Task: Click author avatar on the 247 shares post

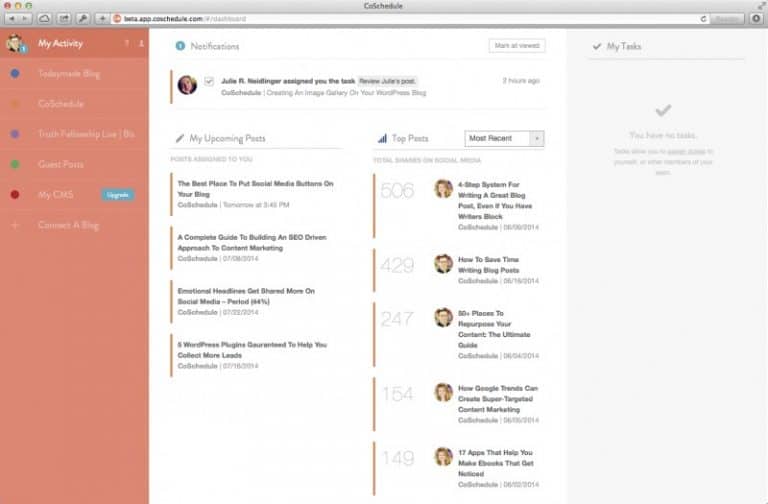Action: point(443,317)
